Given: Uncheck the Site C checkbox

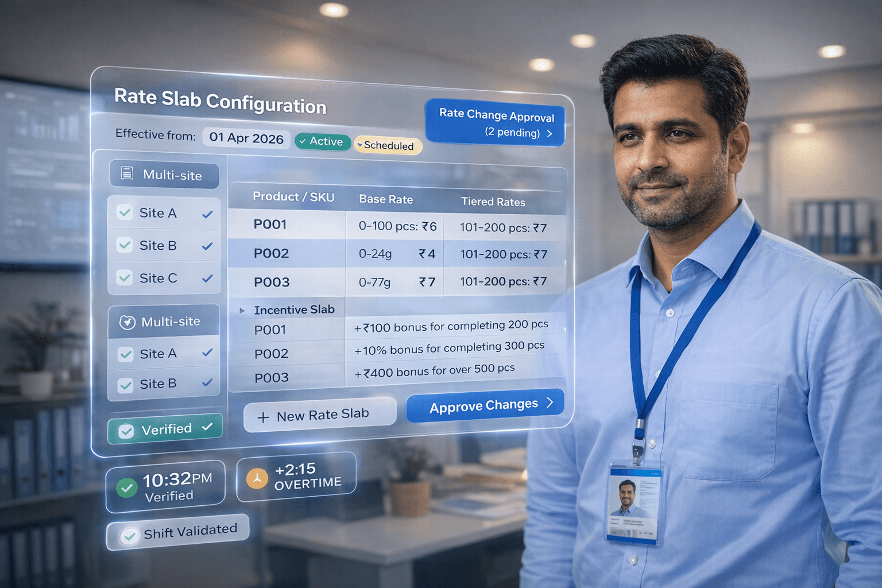Looking at the screenshot, I should coord(125,278).
